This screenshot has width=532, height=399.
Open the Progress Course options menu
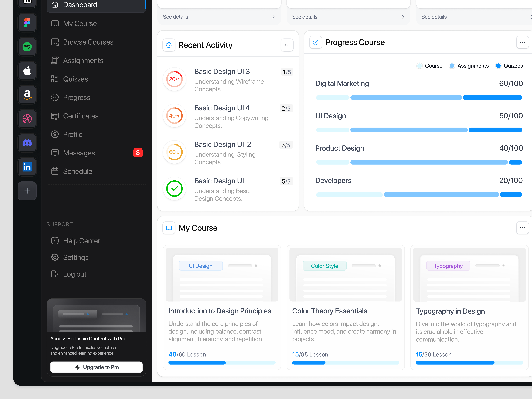(x=522, y=42)
